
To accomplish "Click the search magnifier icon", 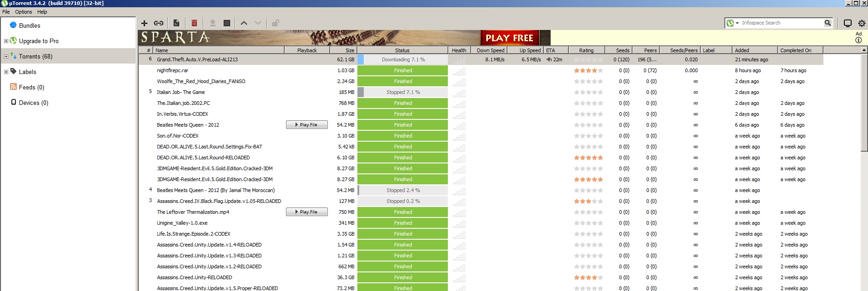I will point(828,23).
